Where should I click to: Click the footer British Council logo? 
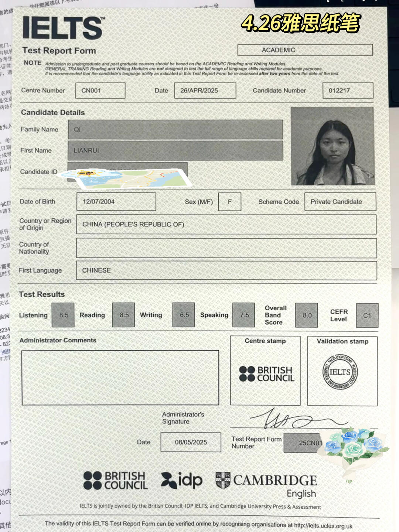click(115, 481)
